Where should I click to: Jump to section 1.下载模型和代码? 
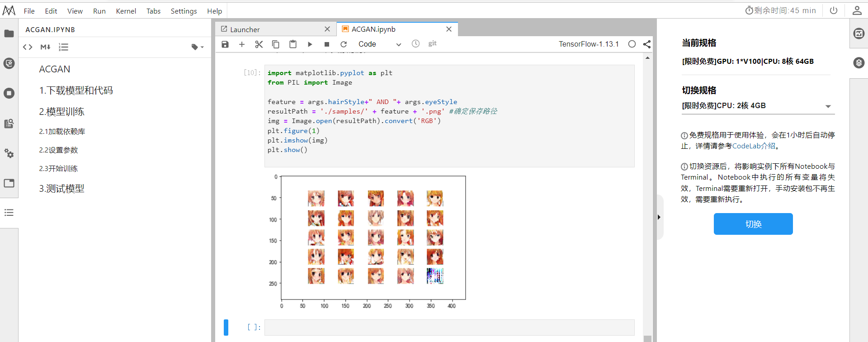pos(76,90)
